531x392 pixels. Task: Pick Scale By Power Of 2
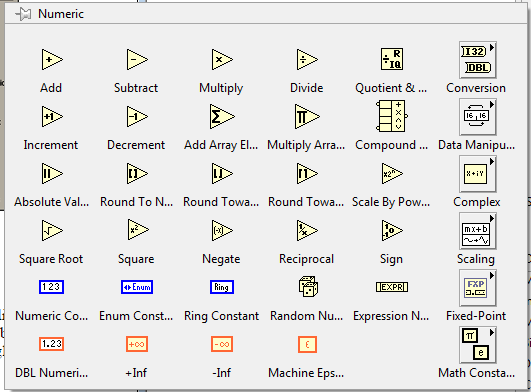click(x=392, y=173)
